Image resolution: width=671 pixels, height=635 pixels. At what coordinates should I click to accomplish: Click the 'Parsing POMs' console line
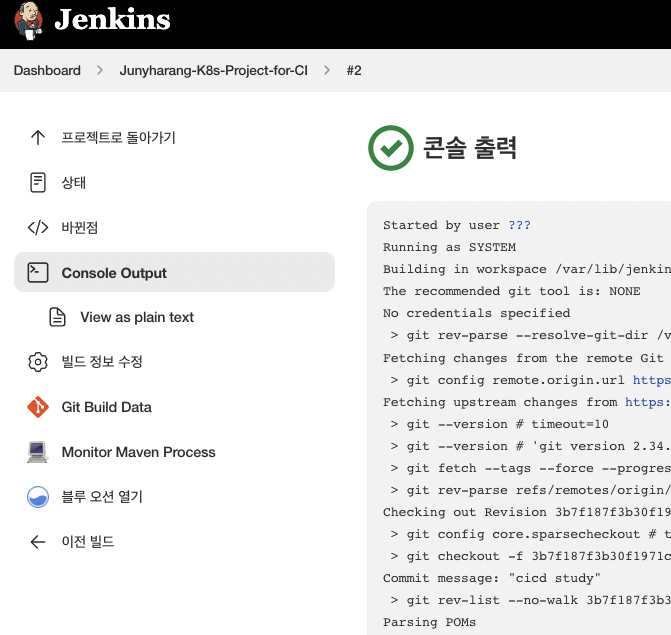pos(429,622)
